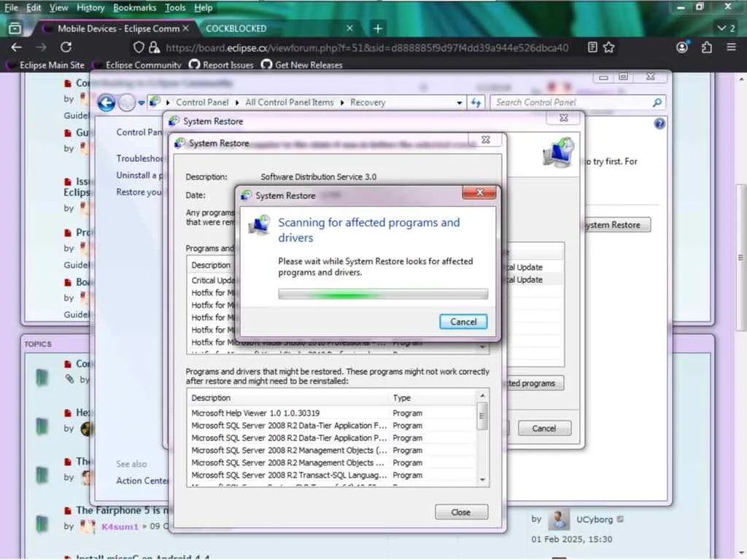Open Eclipse Main Site bookmark

(x=45, y=65)
